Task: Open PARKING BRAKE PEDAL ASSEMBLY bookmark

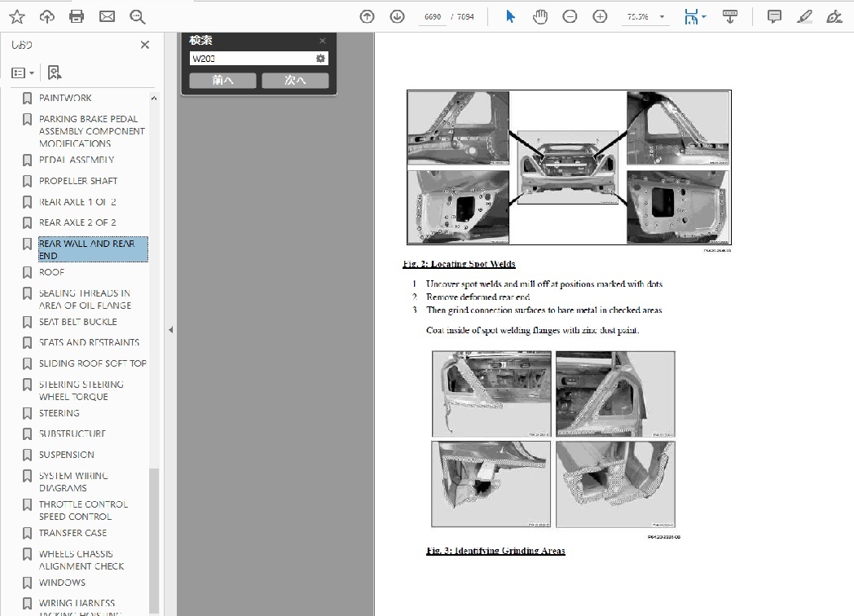Action: [91, 131]
